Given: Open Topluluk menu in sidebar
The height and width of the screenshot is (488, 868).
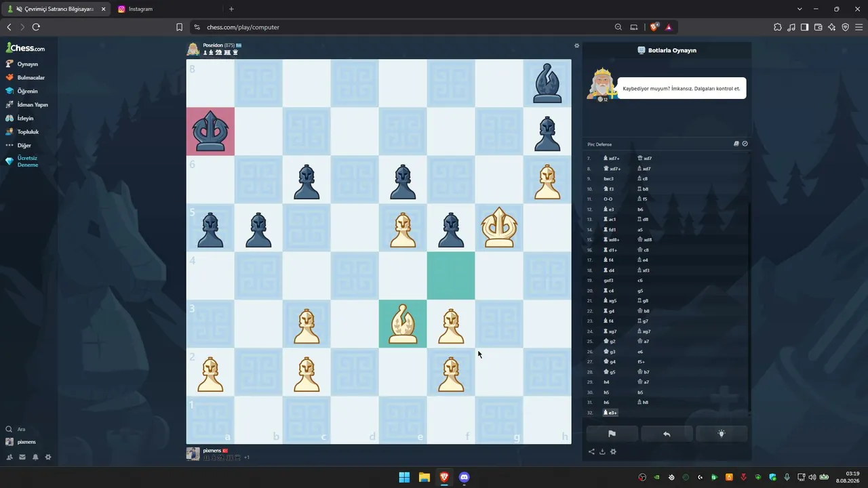Looking at the screenshot, I should pos(27,131).
